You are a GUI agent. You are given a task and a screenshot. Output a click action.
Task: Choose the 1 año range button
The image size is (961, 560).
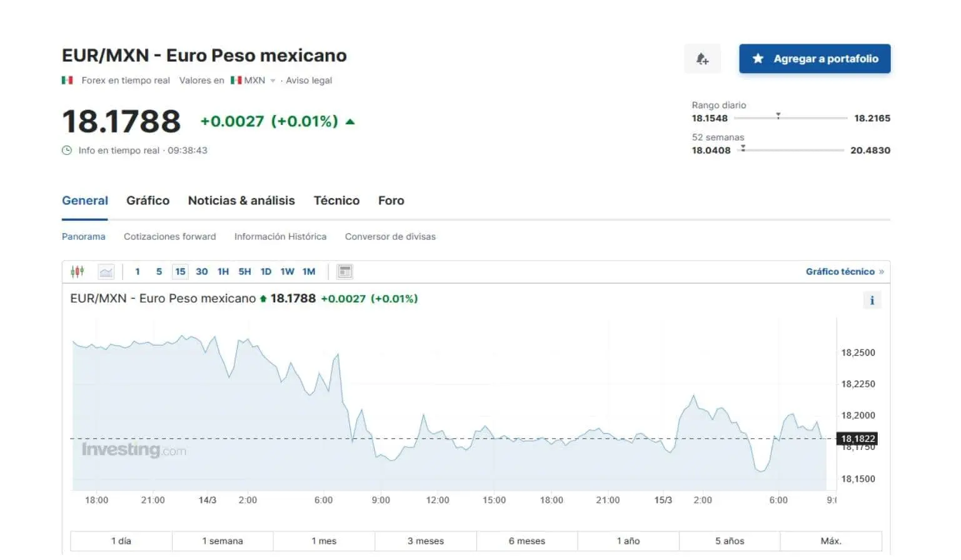[x=628, y=541]
